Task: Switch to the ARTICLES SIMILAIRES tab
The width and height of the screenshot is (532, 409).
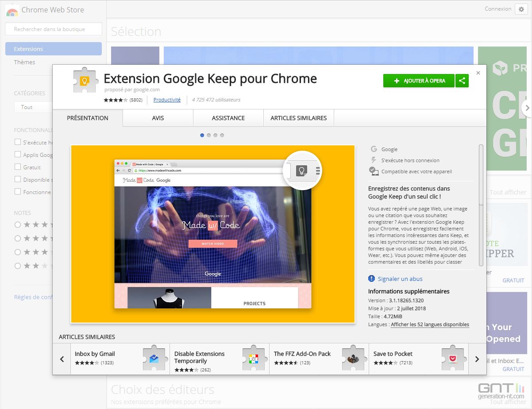Action: click(x=299, y=118)
